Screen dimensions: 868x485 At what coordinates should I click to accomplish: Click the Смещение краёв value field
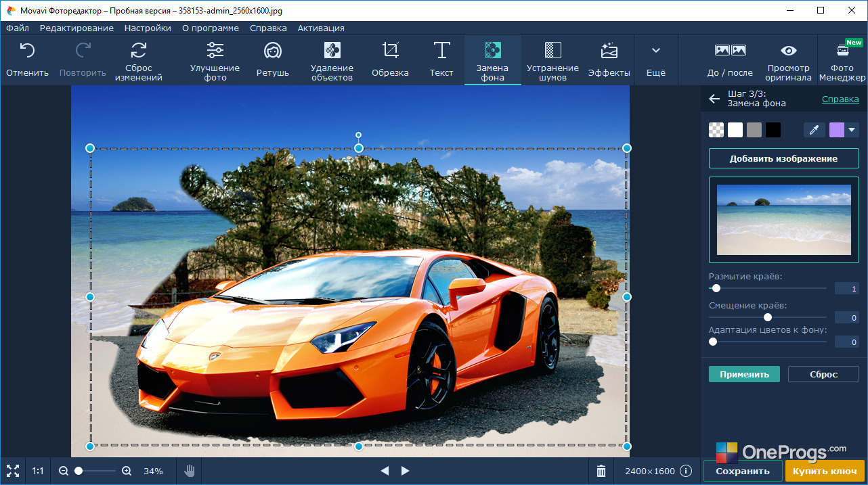coord(846,318)
